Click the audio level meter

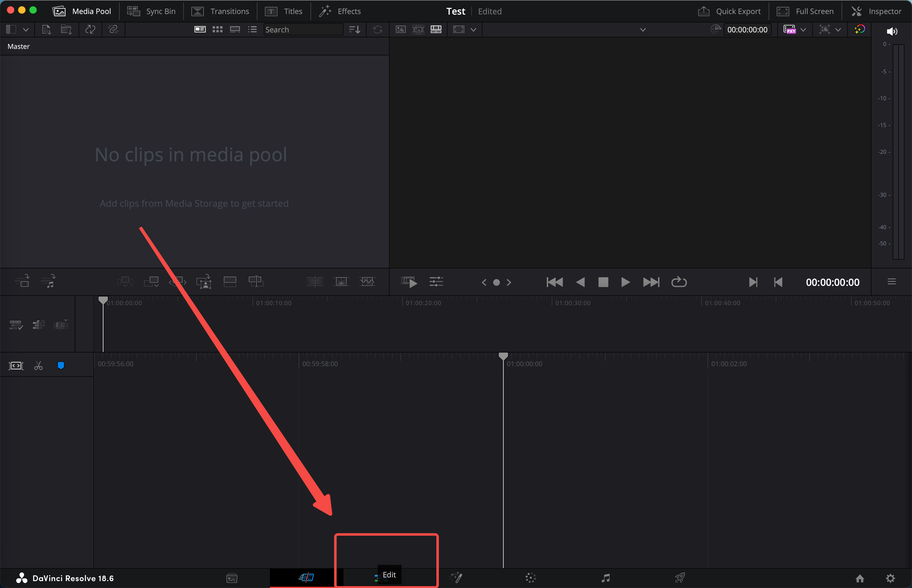pyautogui.click(x=898, y=152)
